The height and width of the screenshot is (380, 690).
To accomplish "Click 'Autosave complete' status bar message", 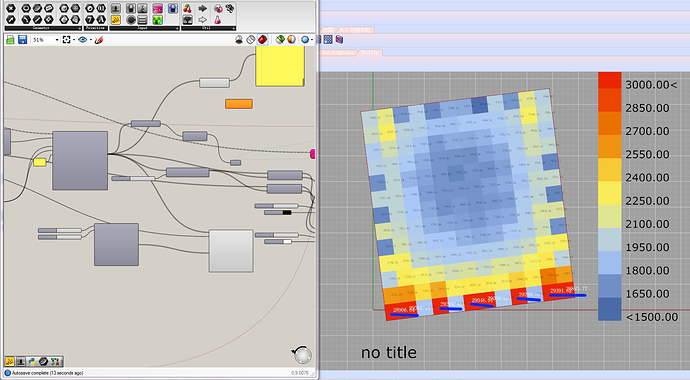I will pyautogui.click(x=47, y=373).
